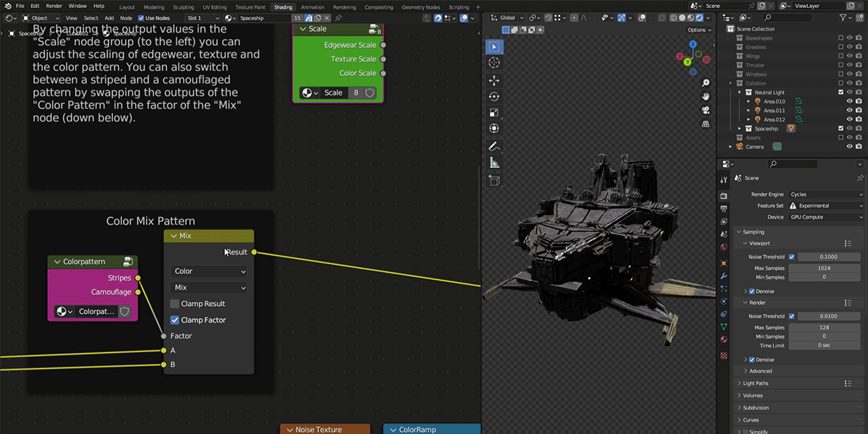
Task: Switch to the Animation workspace tab
Action: tap(312, 7)
